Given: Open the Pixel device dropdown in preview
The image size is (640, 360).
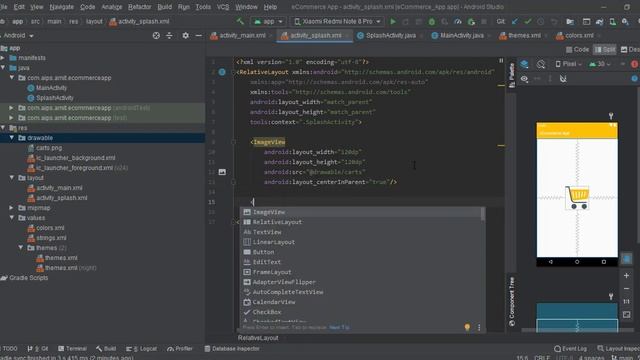Looking at the screenshot, I should [x=569, y=64].
